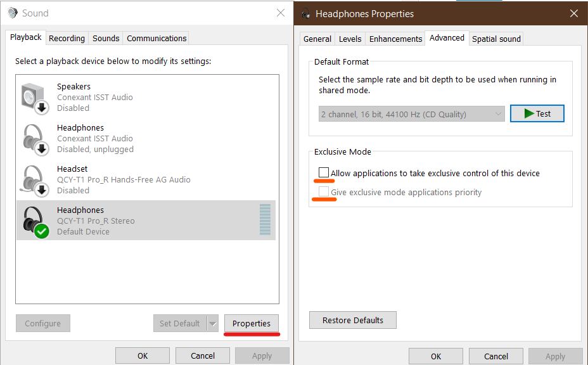This screenshot has height=365, width=588.
Task: Click the default Headphones device icon
Action: click(x=35, y=221)
